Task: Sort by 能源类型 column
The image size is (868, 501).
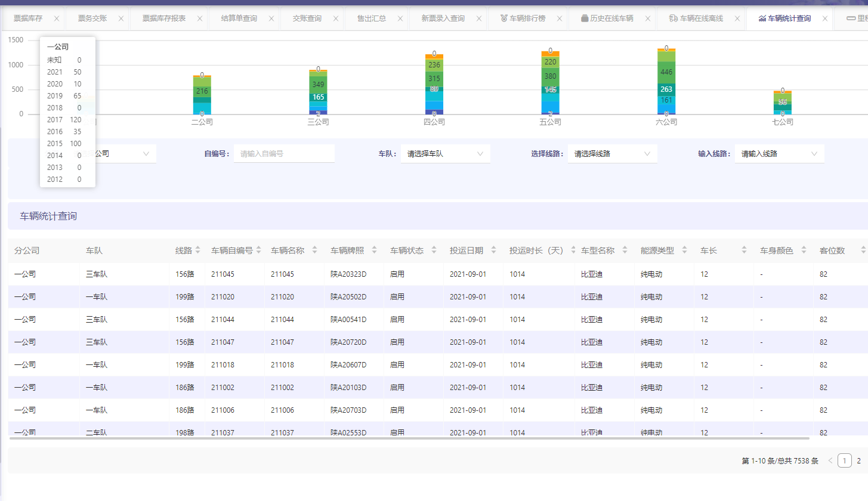Action: (x=685, y=250)
